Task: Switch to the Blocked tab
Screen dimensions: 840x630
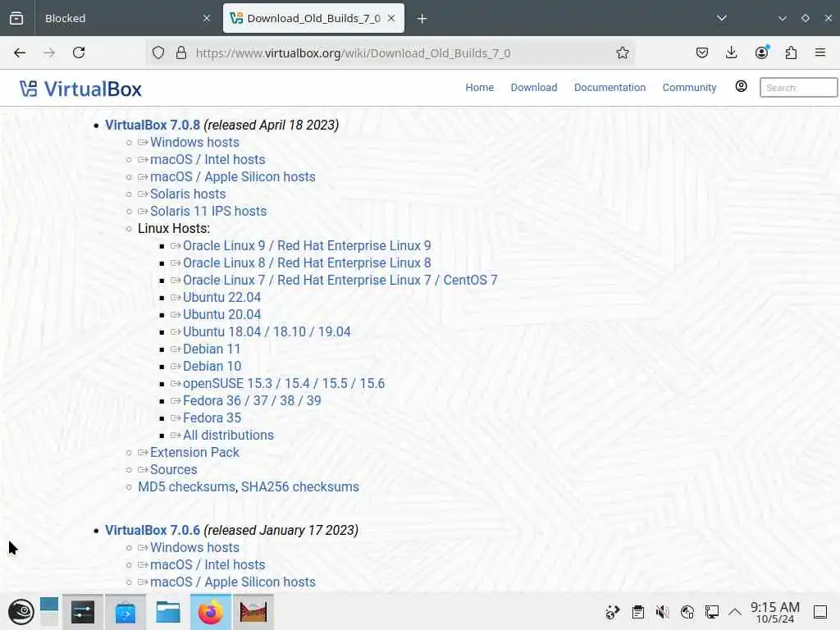Action: point(126,18)
